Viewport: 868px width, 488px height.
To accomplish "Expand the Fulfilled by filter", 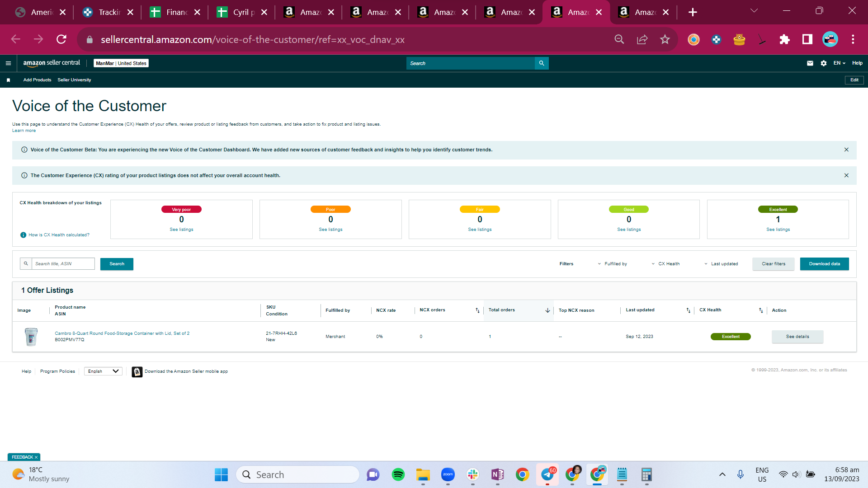I will coord(612,264).
